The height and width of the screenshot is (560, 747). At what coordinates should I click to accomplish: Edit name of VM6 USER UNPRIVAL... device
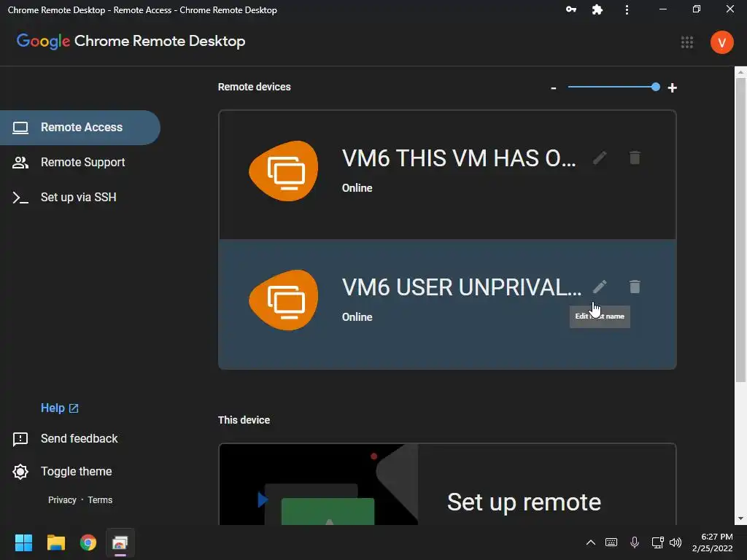point(600,287)
